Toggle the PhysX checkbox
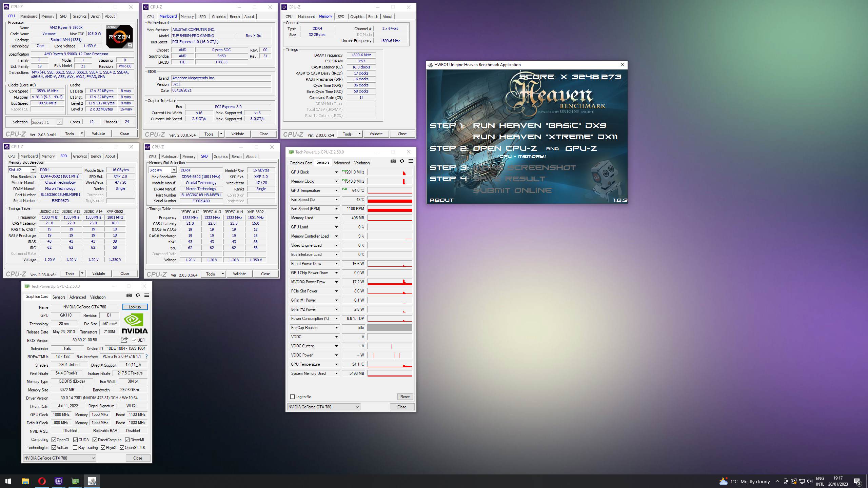 coord(103,448)
